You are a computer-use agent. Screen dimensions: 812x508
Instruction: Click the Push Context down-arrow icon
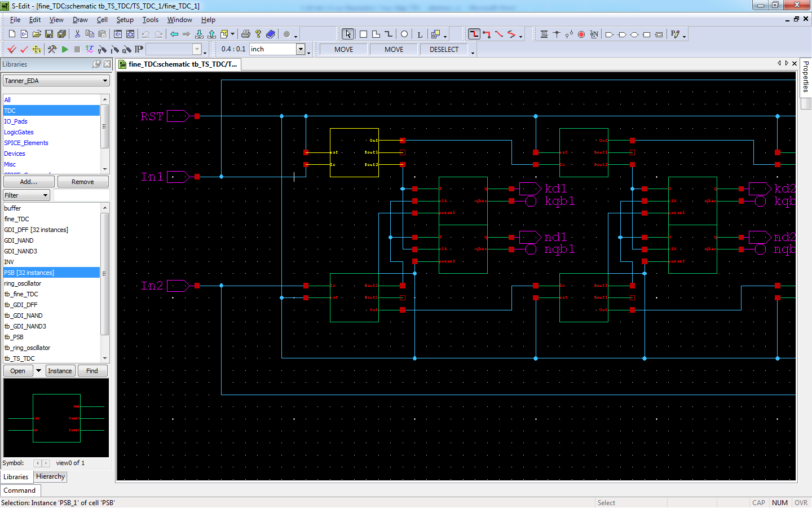click(x=199, y=34)
